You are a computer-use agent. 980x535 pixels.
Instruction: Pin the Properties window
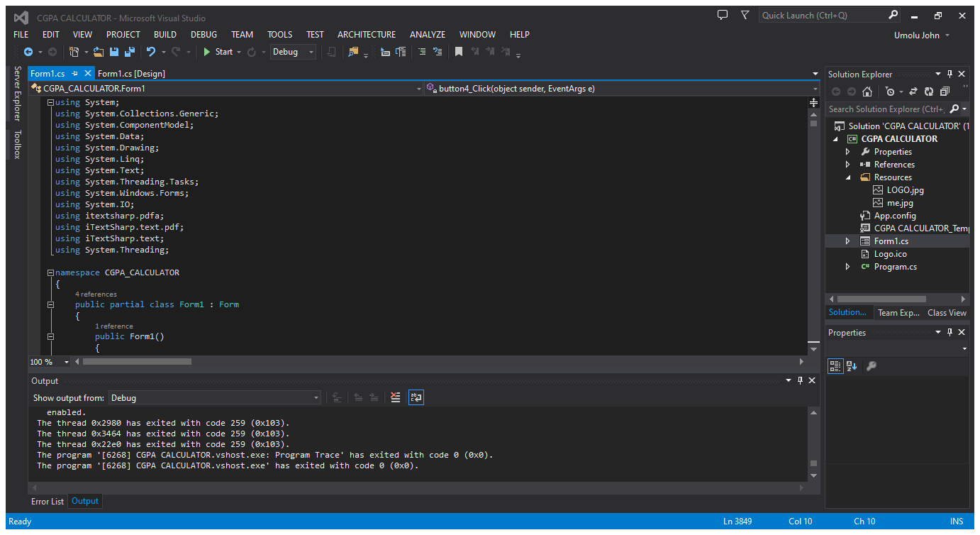pos(950,332)
